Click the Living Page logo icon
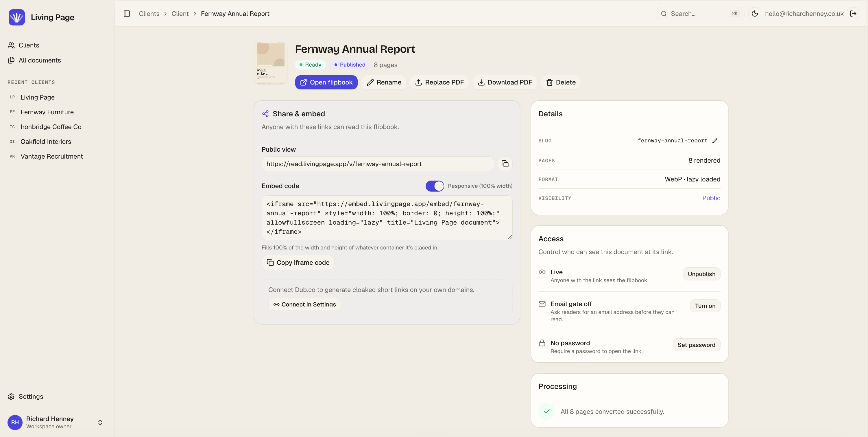This screenshot has height=437, width=868. click(16, 17)
